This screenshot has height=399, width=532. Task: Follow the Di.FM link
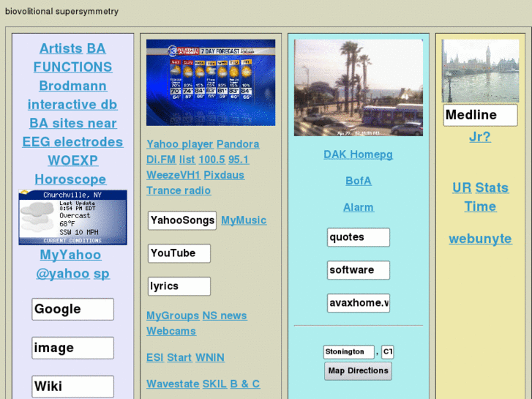[161, 160]
